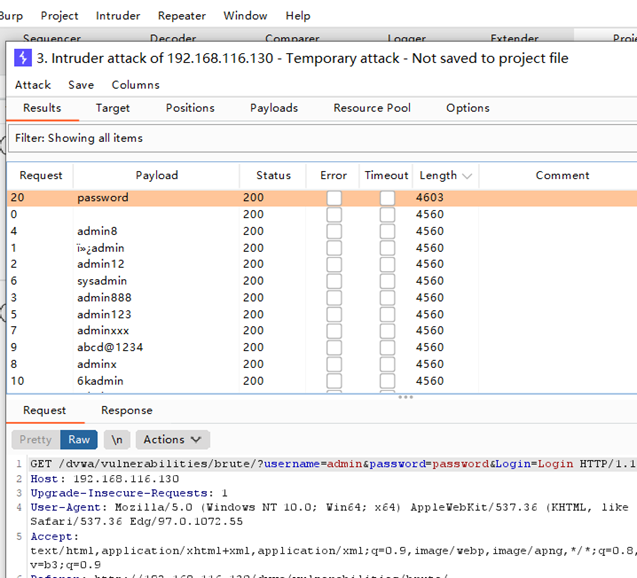Toggle Error checkbox for admin123 row
Image resolution: width=637 pixels, height=578 pixels.
[334, 314]
